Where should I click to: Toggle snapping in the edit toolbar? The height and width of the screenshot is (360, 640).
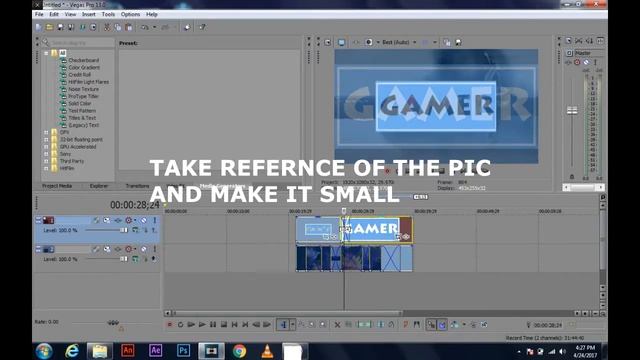pos(431,325)
